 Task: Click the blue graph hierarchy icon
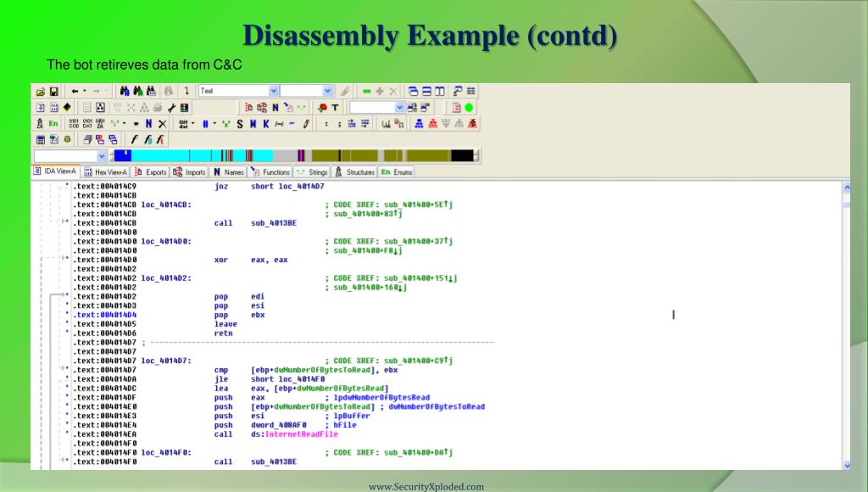(x=419, y=124)
